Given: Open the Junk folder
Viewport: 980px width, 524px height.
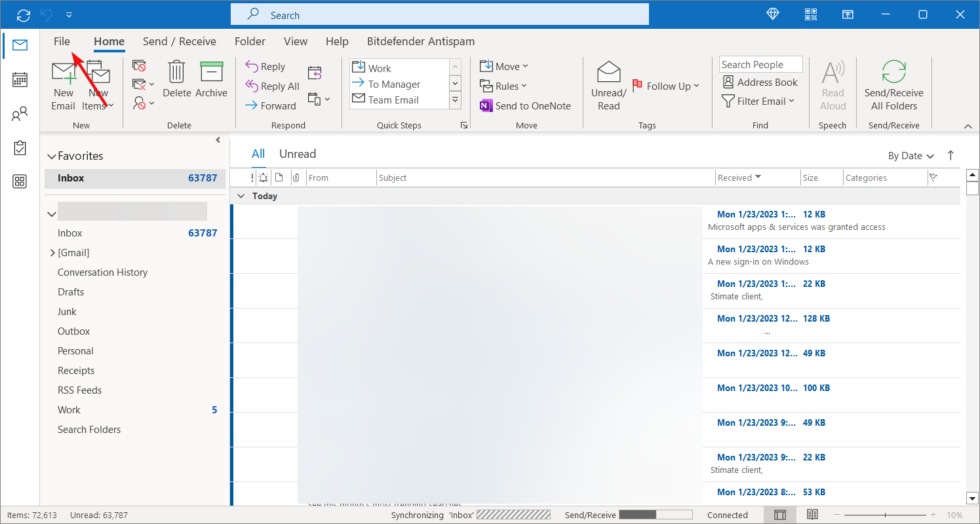Looking at the screenshot, I should 67,312.
